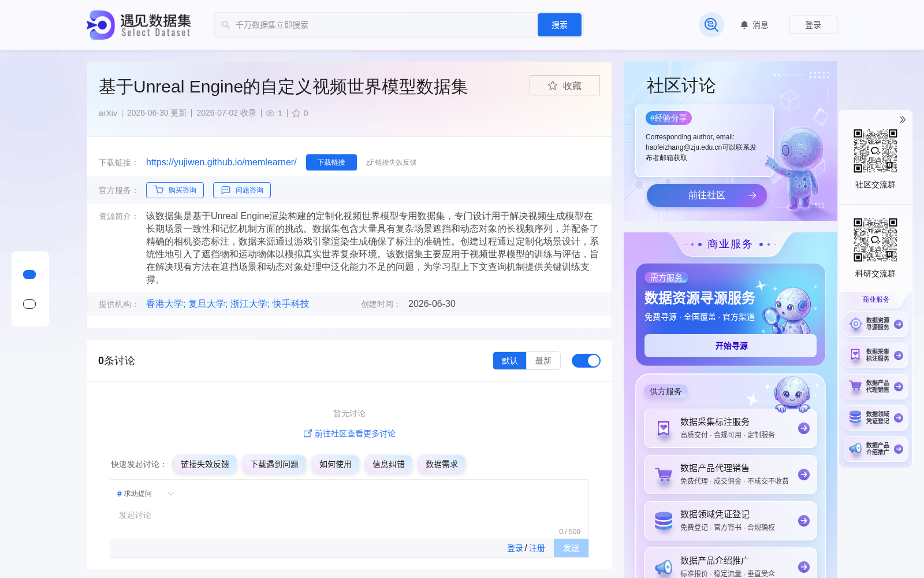924x578 pixels.
Task: Open 前往社区查看更多讨论 link
Action: [349, 433]
